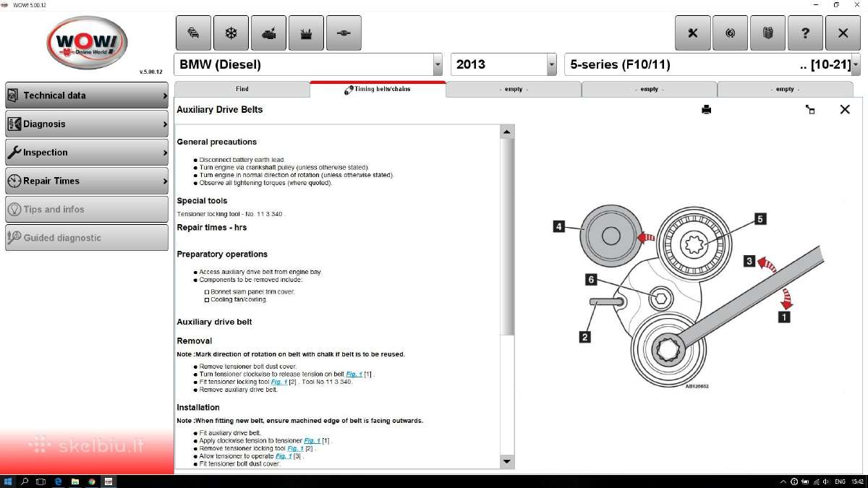
Task: Open Fig. 1 link in 'Apply clockwise tension' step
Action: pos(312,440)
